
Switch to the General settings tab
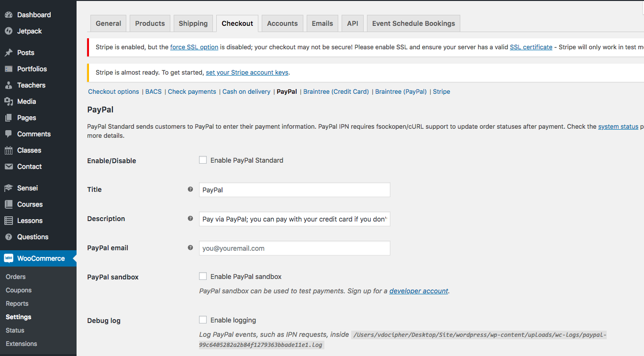pos(109,23)
